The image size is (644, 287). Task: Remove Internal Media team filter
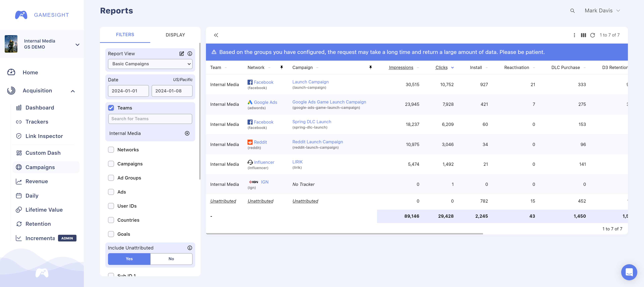click(187, 133)
